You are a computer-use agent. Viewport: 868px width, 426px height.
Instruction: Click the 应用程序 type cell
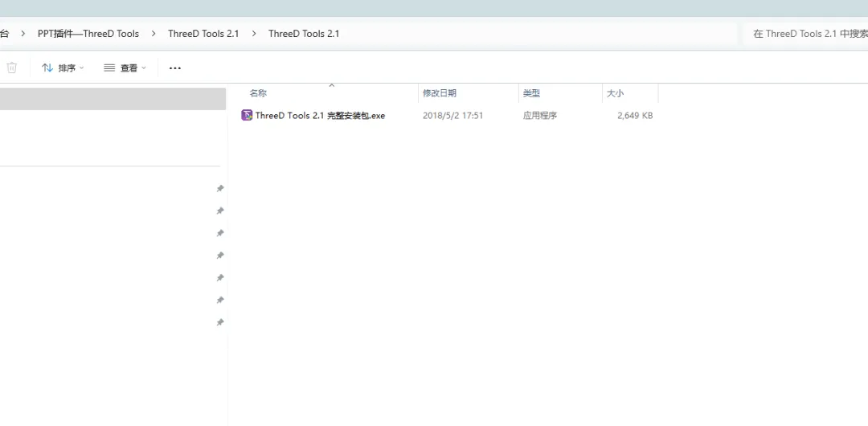coord(540,115)
